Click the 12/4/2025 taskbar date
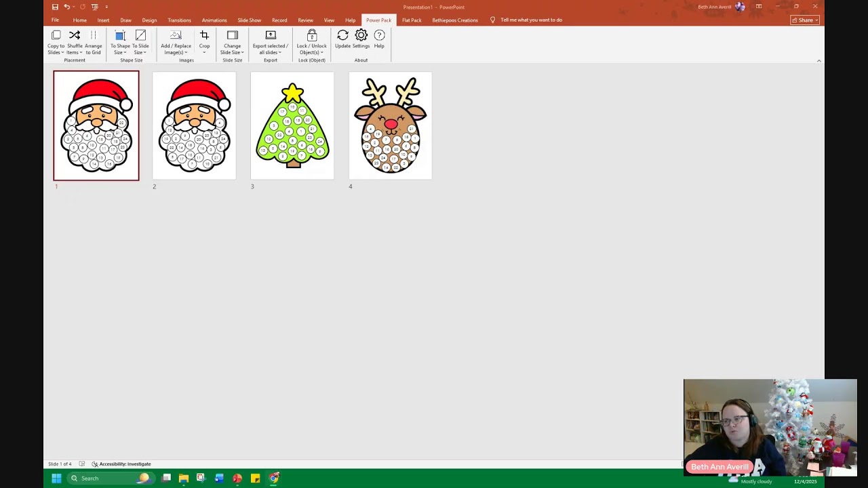The image size is (868, 488). (x=806, y=481)
